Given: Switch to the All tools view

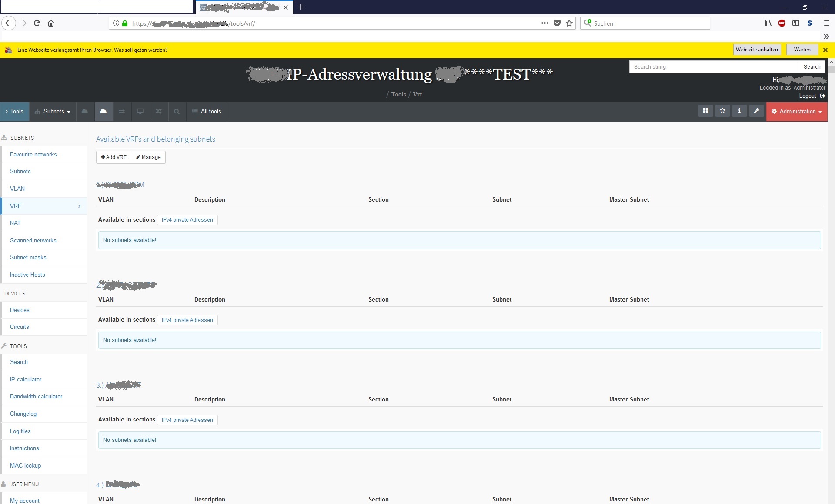Looking at the screenshot, I should [207, 111].
